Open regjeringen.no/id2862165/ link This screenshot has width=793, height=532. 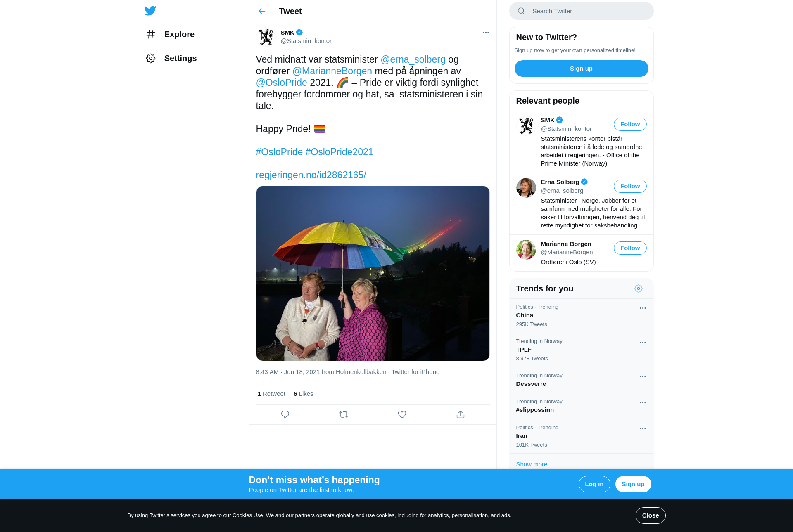[x=311, y=175]
